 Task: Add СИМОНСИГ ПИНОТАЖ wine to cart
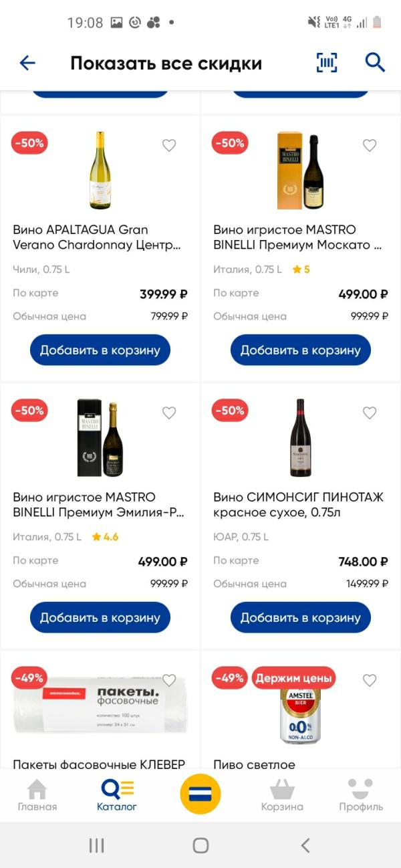pyautogui.click(x=301, y=618)
